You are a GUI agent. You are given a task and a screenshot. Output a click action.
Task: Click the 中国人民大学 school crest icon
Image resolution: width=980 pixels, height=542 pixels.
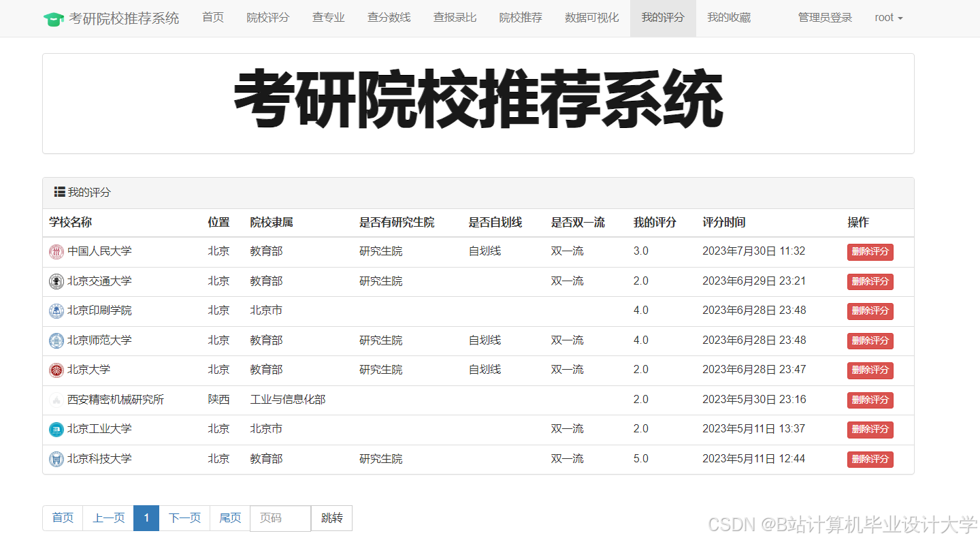click(56, 251)
